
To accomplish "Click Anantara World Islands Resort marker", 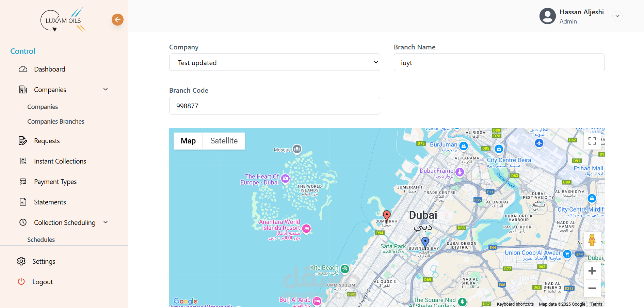I will pos(306,229).
